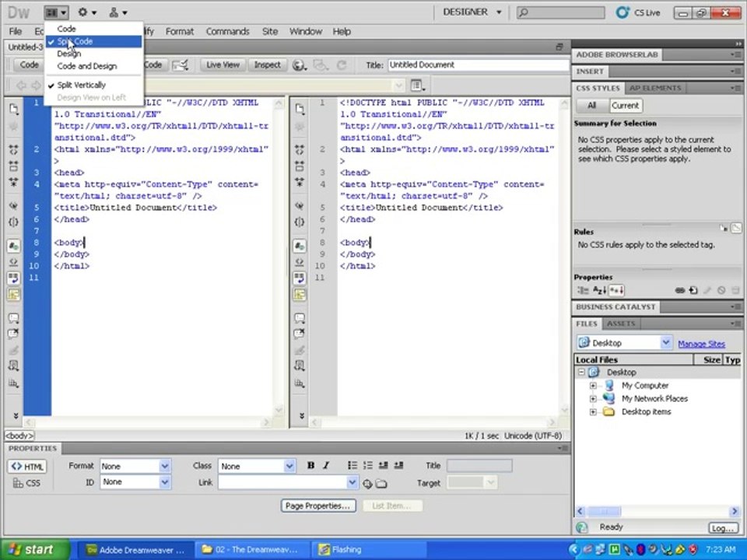The width and height of the screenshot is (747, 560).
Task: Click the Attach Style Sheet link icon
Action: click(680, 290)
